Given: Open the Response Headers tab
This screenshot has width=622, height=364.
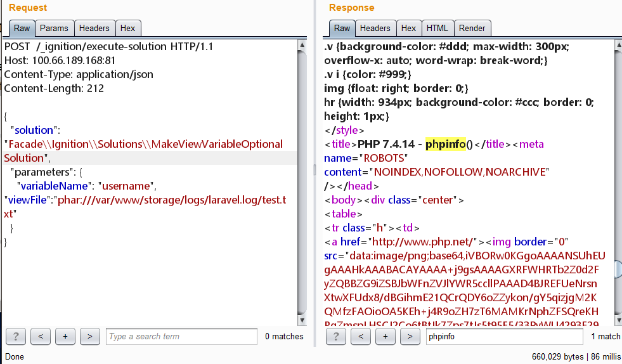Looking at the screenshot, I should (x=375, y=28).
